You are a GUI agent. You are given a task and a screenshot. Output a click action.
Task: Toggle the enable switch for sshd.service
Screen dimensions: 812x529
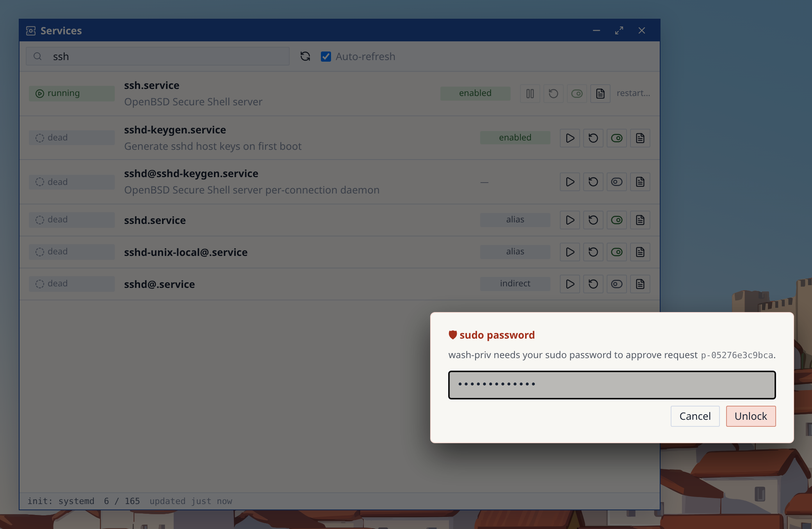(x=617, y=220)
